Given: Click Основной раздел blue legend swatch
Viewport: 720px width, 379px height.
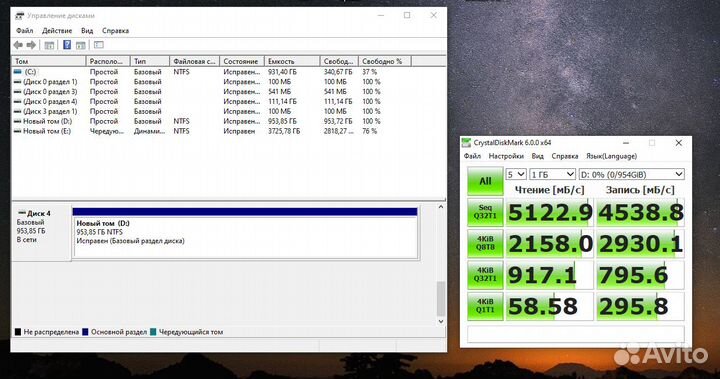Looking at the screenshot, I should pyautogui.click(x=85, y=332).
